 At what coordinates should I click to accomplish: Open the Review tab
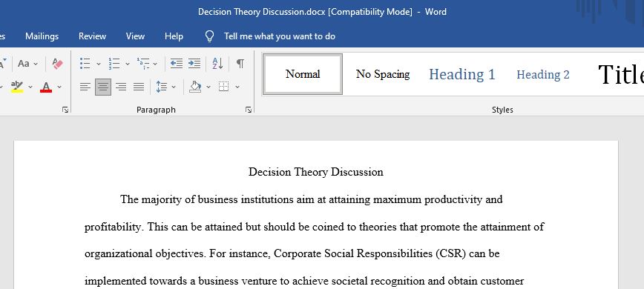[x=93, y=36]
